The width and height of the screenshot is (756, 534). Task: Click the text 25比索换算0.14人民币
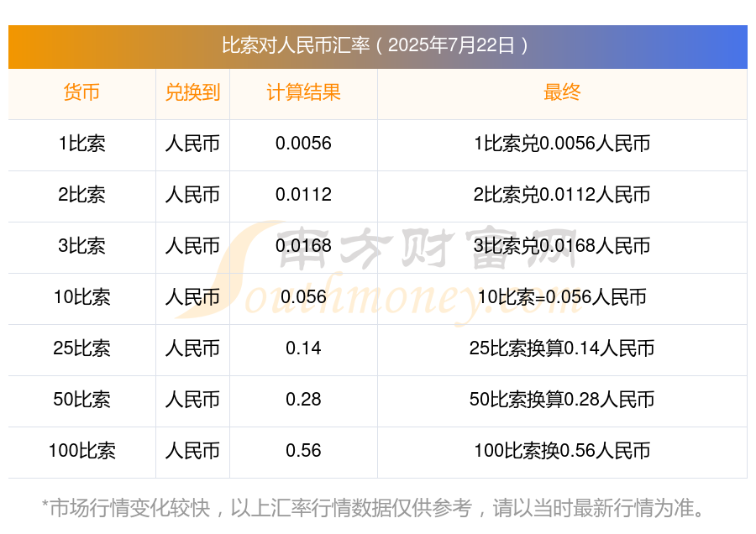point(562,348)
